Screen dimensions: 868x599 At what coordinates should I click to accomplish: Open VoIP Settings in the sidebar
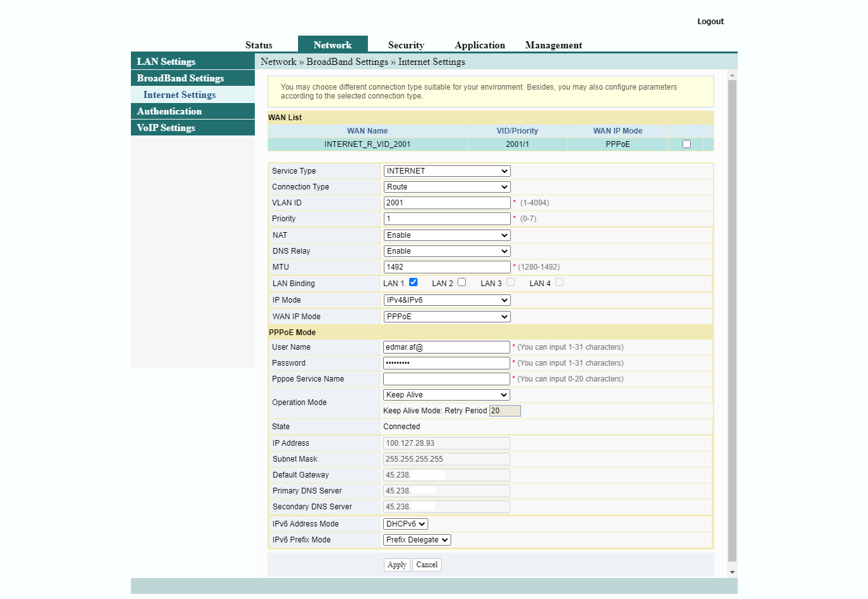[166, 128]
